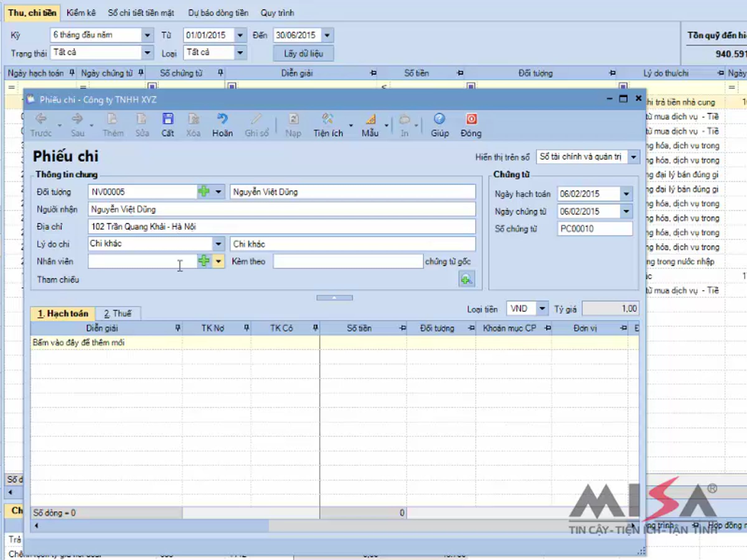This screenshot has height=560, width=747.
Task: Click the Giúp help icon
Action: pos(439,119)
